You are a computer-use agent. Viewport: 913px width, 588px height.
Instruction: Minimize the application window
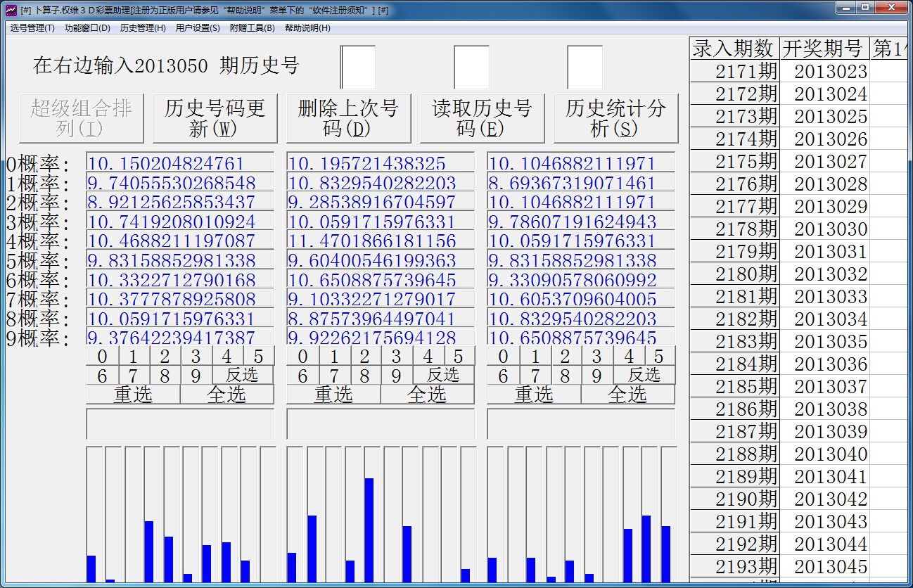pos(846,7)
